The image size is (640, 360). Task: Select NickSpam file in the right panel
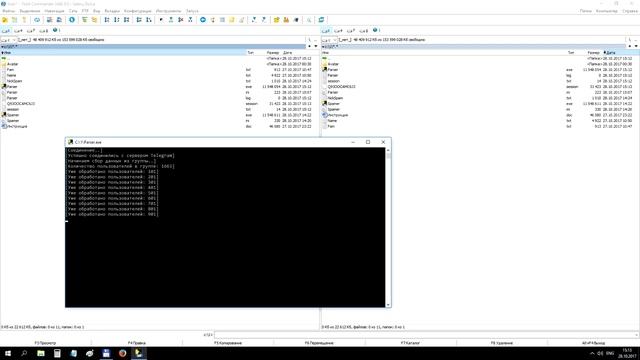[x=335, y=98]
